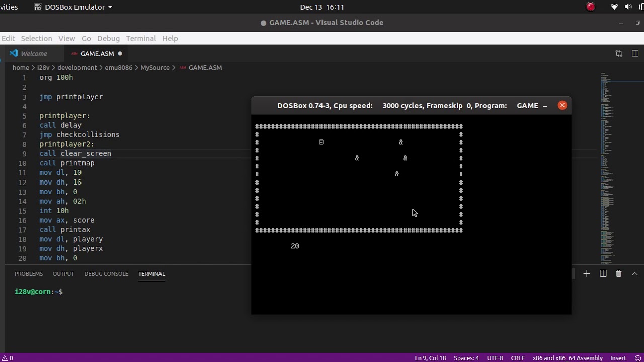Click the warnings count in status bar
Screen dimensions: 644x362
7,358
